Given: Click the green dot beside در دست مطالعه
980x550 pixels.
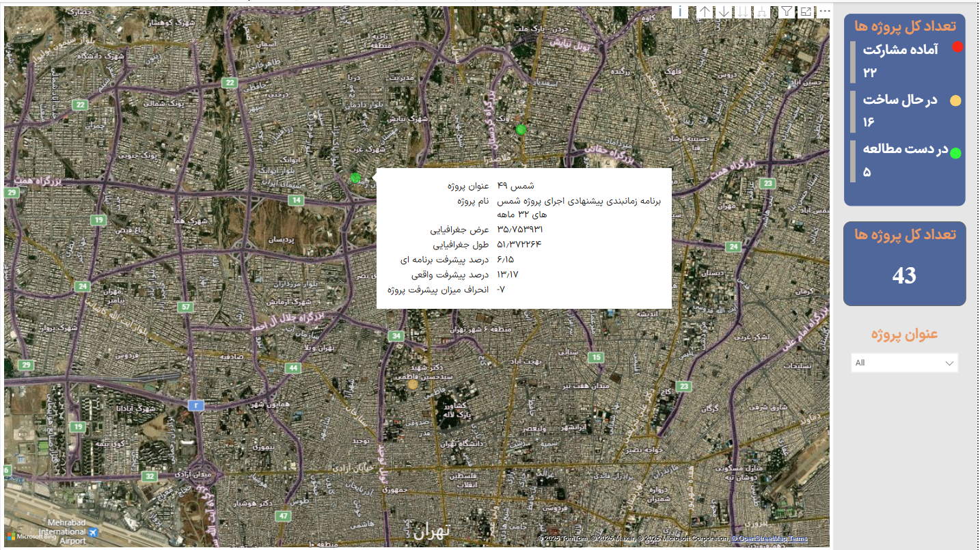Looking at the screenshot, I should 955,153.
